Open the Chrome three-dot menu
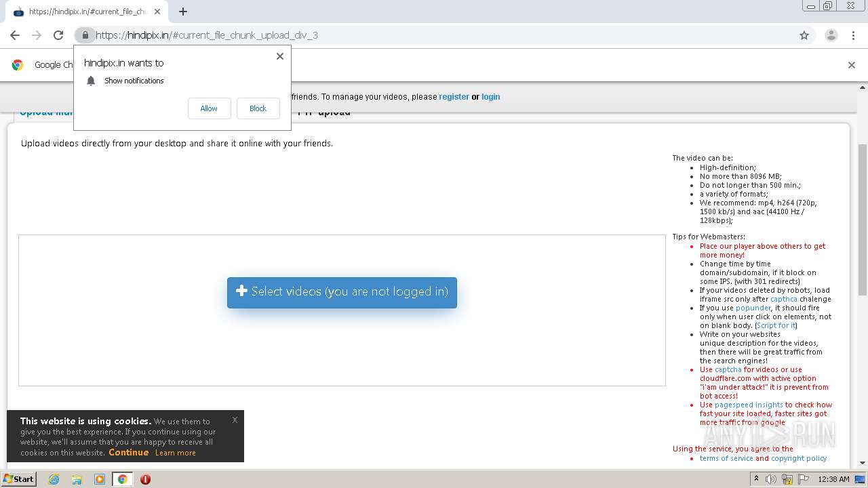Viewport: 868px width, 488px height. click(853, 35)
